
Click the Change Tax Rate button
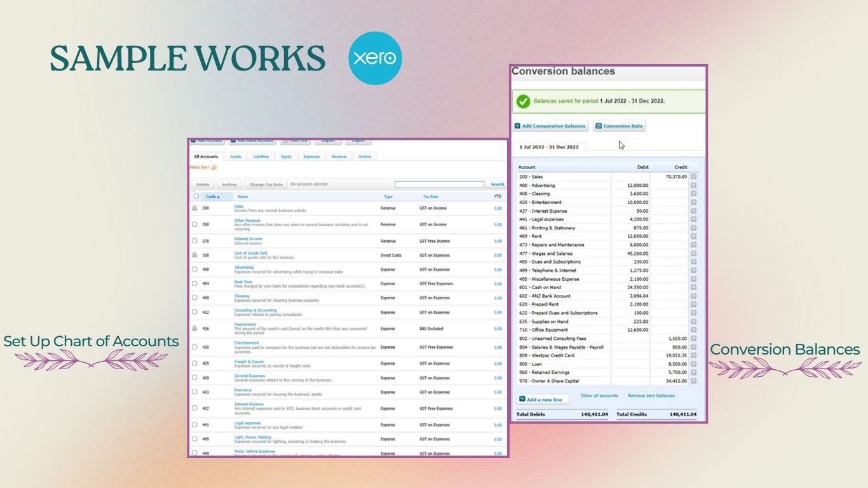(266, 184)
